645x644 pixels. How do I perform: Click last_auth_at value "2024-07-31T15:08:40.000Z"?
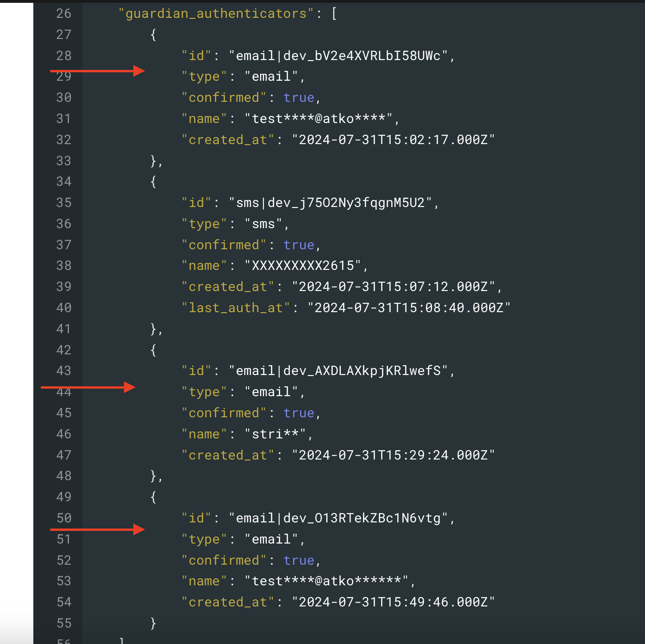[409, 308]
